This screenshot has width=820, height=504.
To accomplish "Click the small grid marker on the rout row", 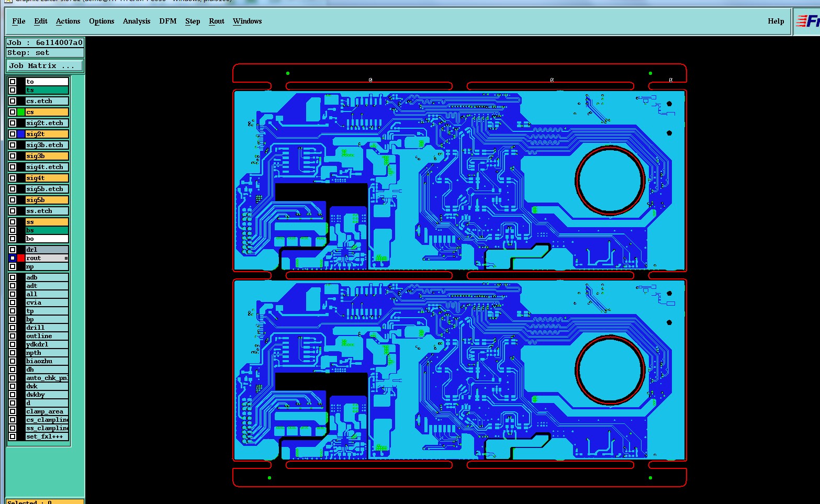I will (66, 258).
